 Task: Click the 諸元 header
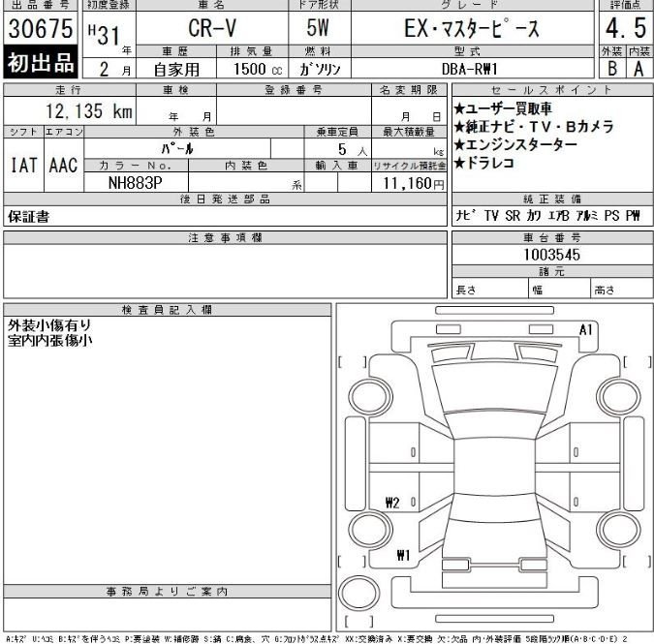[552, 272]
